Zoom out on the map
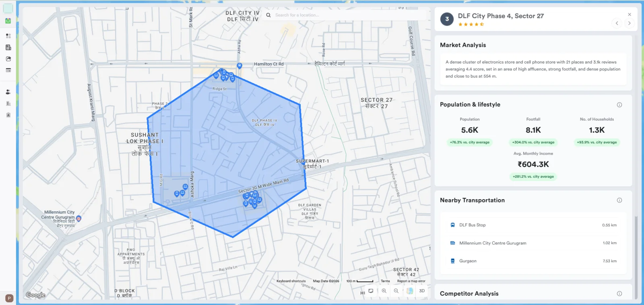 click(x=396, y=291)
